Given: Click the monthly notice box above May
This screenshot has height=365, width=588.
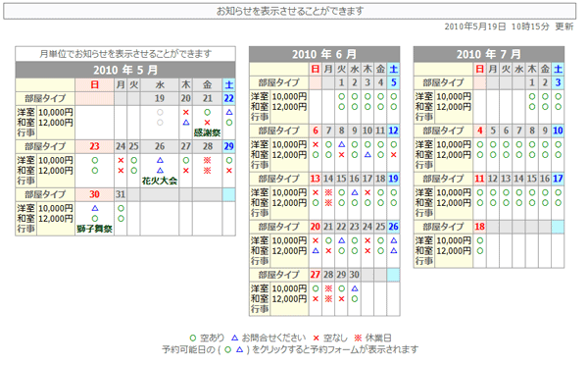Looking at the screenshot, I should (x=125, y=54).
